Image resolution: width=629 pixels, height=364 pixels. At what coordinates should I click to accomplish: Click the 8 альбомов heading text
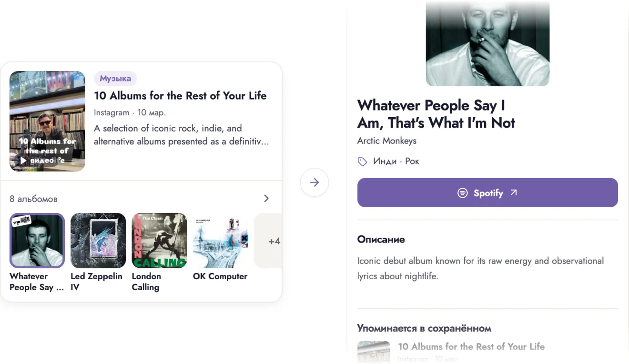click(x=33, y=199)
